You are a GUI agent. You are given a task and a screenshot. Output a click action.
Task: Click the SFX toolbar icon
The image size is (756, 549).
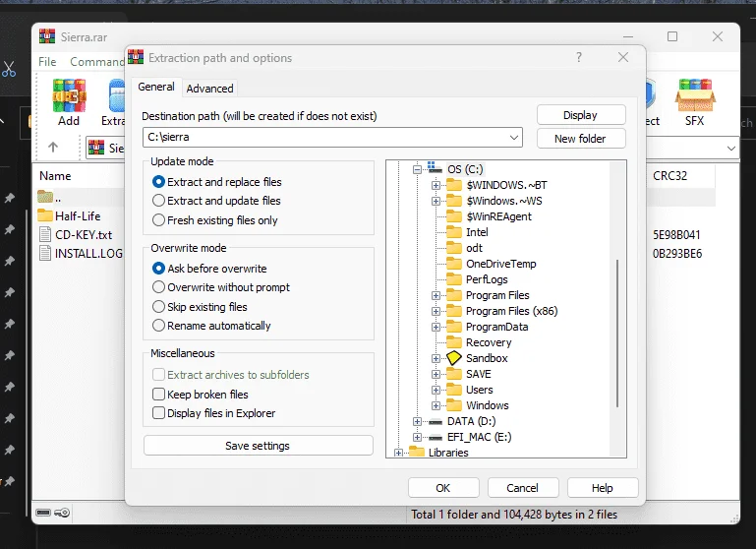[x=695, y=95]
